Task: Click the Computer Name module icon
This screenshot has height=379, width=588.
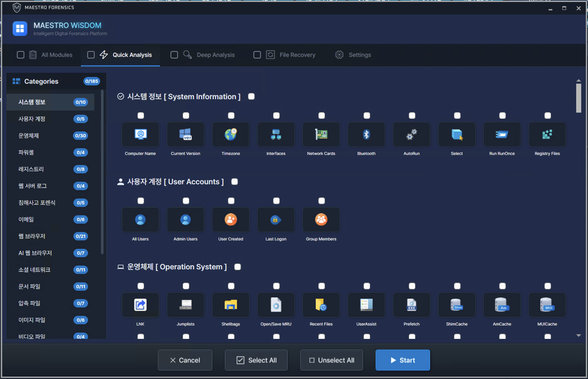Action: [140, 134]
